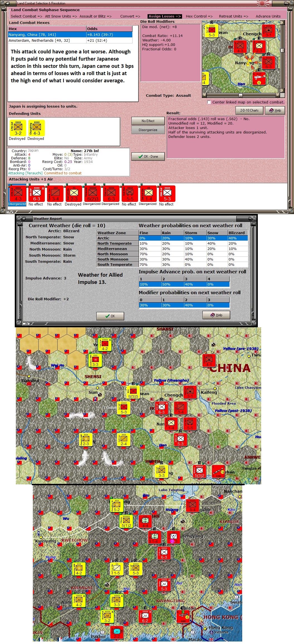Click the red 5(3)2 HQ counter near Wuhan
Screen dimensions: 294x644
[199, 471]
